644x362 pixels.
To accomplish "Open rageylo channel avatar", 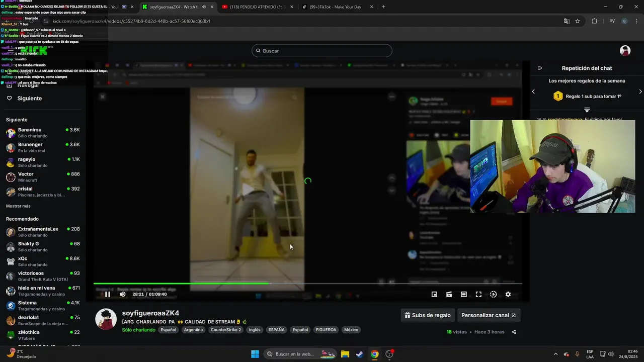I will point(11,162).
